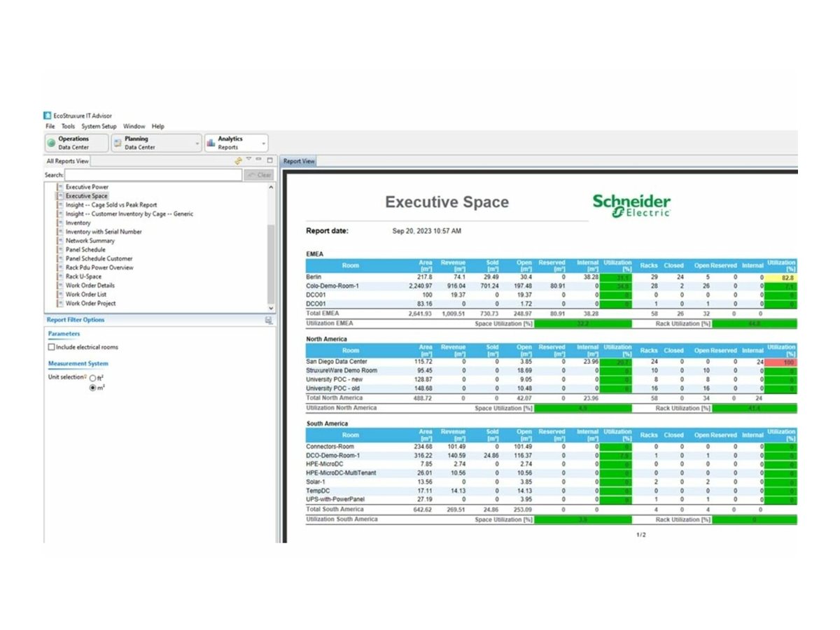Open the Tools menu
Screen dimensions: 840x630
(67, 126)
